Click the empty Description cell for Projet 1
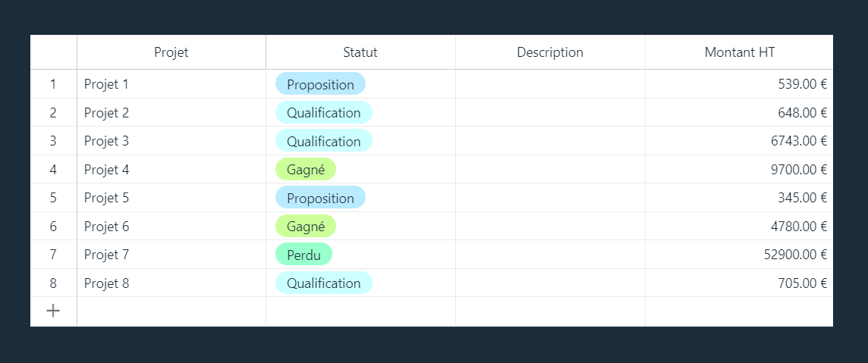868x363 pixels. click(x=550, y=84)
